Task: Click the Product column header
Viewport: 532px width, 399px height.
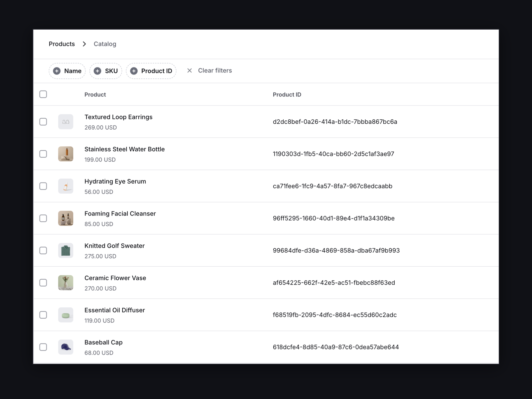Action: tap(95, 94)
